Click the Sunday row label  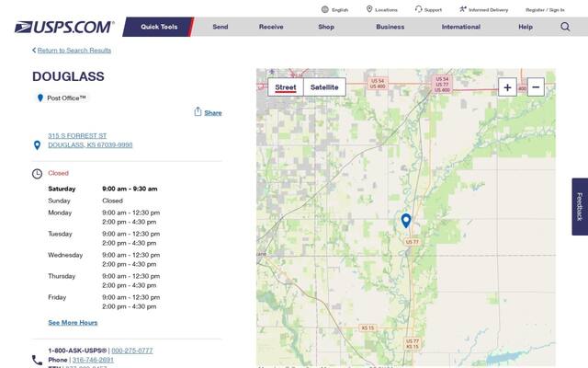point(59,201)
